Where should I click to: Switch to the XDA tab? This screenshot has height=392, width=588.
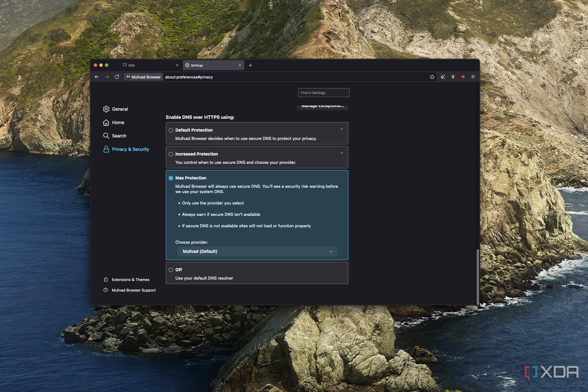click(x=150, y=65)
